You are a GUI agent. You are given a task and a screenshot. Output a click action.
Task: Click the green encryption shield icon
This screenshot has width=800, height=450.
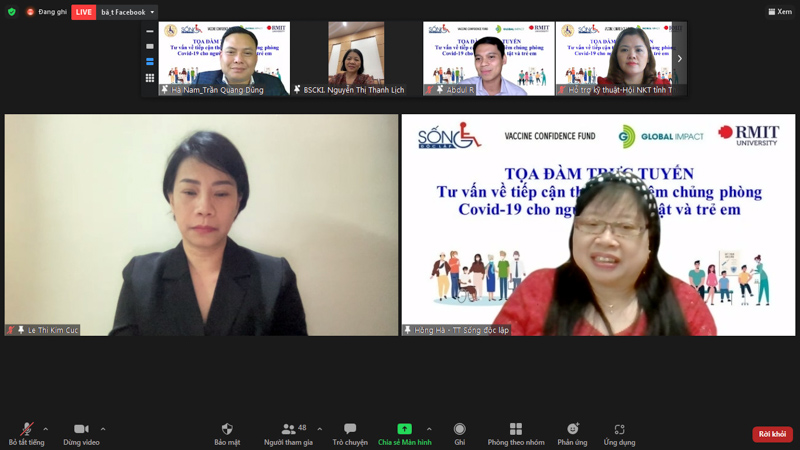pyautogui.click(x=12, y=12)
